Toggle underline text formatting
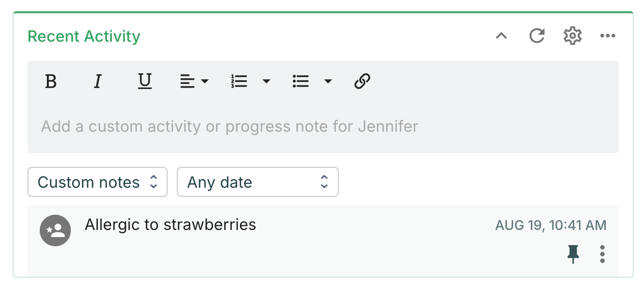644x291 pixels. (x=145, y=81)
